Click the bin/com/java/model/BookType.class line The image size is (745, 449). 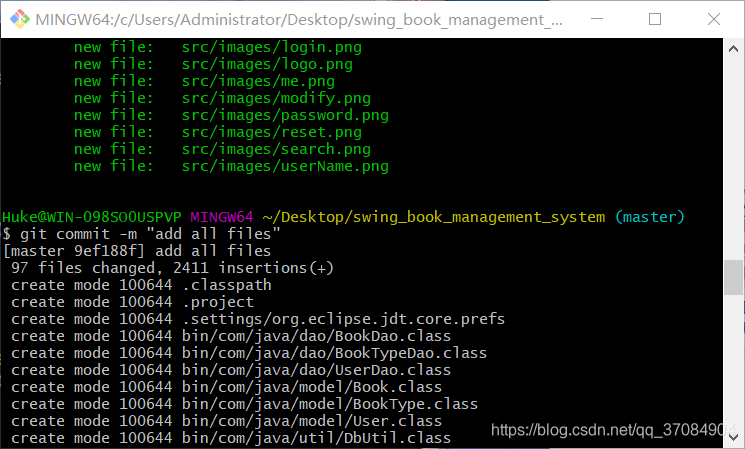point(244,404)
